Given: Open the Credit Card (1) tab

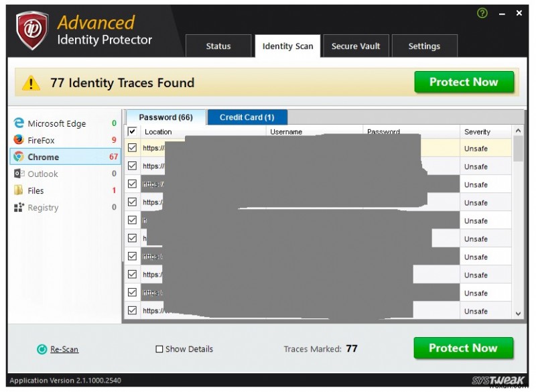Looking at the screenshot, I should 247,117.
